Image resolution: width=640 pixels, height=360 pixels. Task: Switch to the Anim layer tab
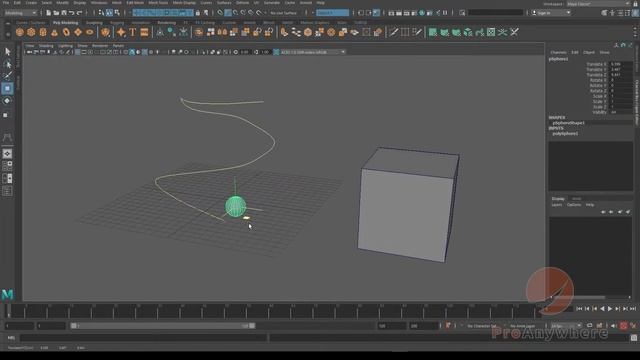tap(576, 199)
